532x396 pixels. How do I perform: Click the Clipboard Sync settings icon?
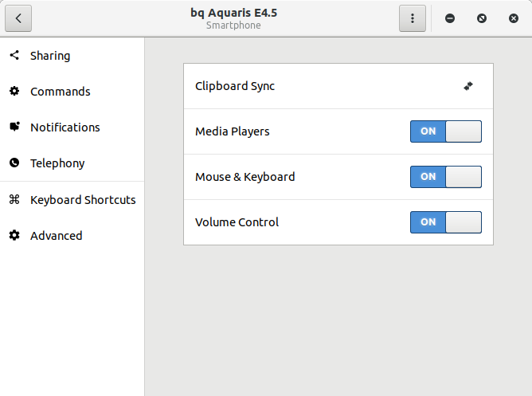(x=468, y=86)
